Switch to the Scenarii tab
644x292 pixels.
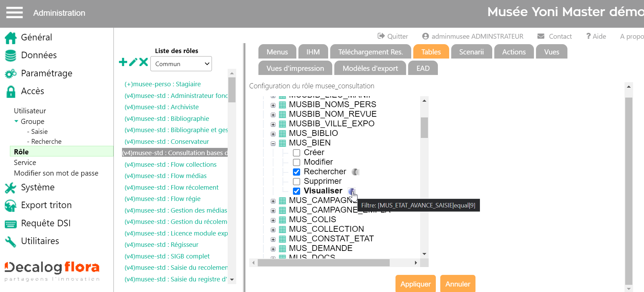click(x=471, y=52)
